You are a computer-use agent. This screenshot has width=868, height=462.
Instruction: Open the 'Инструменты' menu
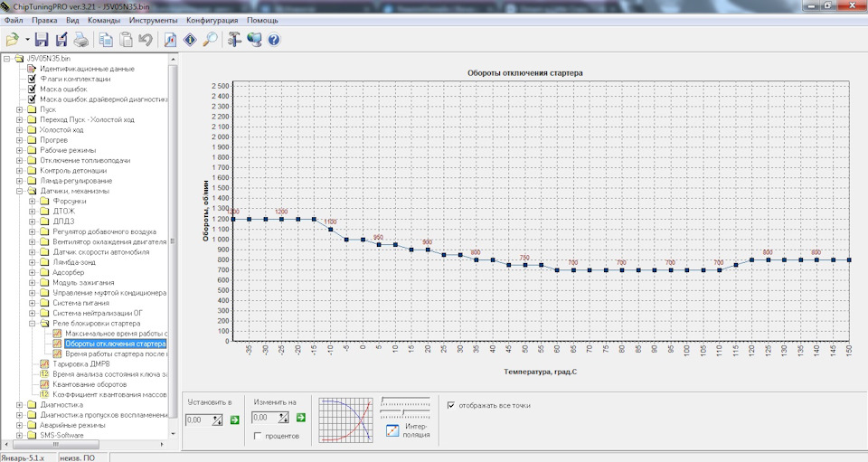point(154,21)
